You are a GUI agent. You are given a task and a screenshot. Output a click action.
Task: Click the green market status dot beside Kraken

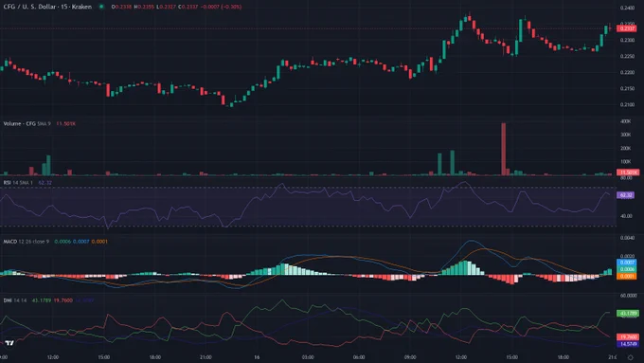101,7
